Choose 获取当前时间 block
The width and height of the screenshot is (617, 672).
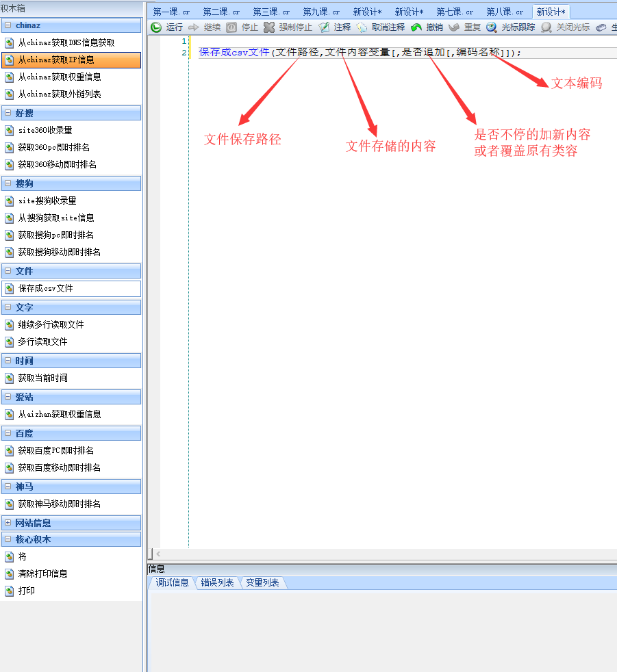42,378
